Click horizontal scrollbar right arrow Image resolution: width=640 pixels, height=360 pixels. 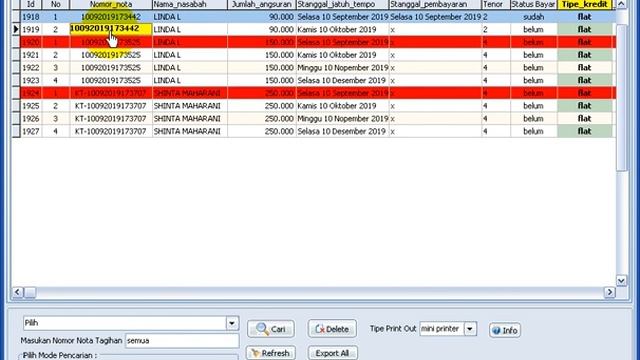(x=609, y=292)
